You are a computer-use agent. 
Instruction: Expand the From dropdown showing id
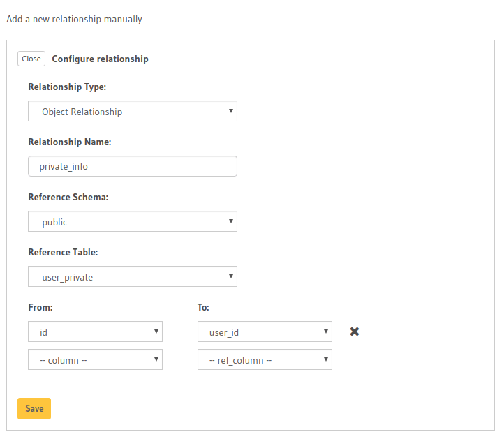point(94,332)
